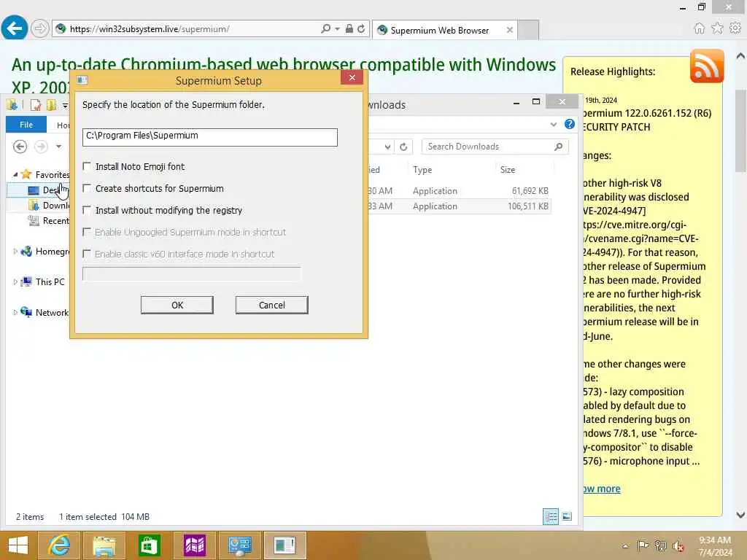Click the 'show more' link in release highlights
The height and width of the screenshot is (560, 747).
(602, 489)
